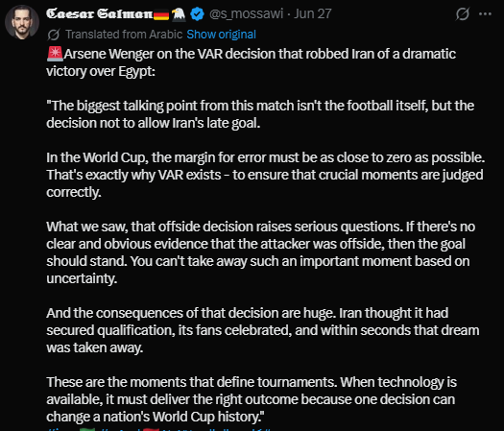Open the three-dot More options menu
The image size is (504, 431).
485,14
